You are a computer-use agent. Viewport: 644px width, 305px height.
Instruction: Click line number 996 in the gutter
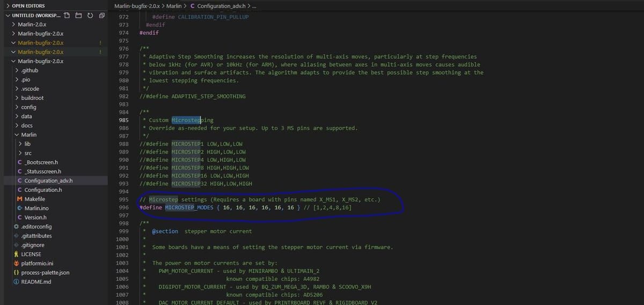pyautogui.click(x=123, y=207)
